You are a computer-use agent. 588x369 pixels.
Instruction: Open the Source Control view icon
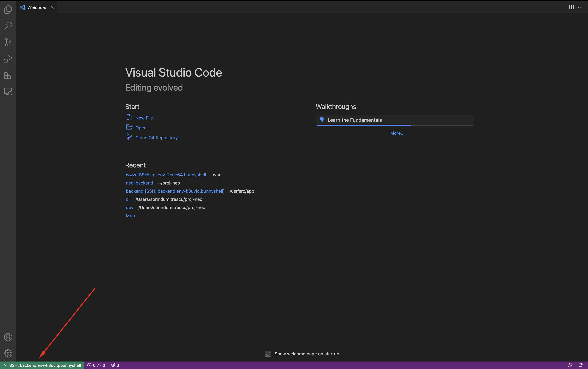click(x=8, y=42)
